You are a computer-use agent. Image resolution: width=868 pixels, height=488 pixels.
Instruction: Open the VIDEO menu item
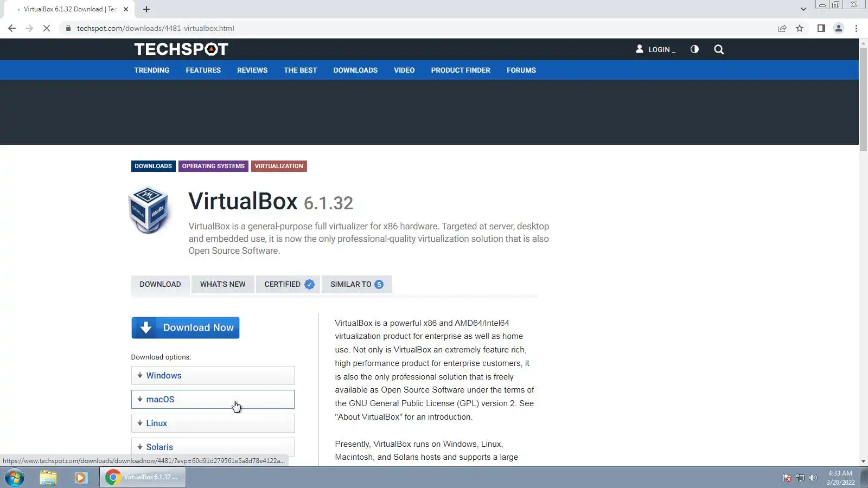(x=404, y=70)
